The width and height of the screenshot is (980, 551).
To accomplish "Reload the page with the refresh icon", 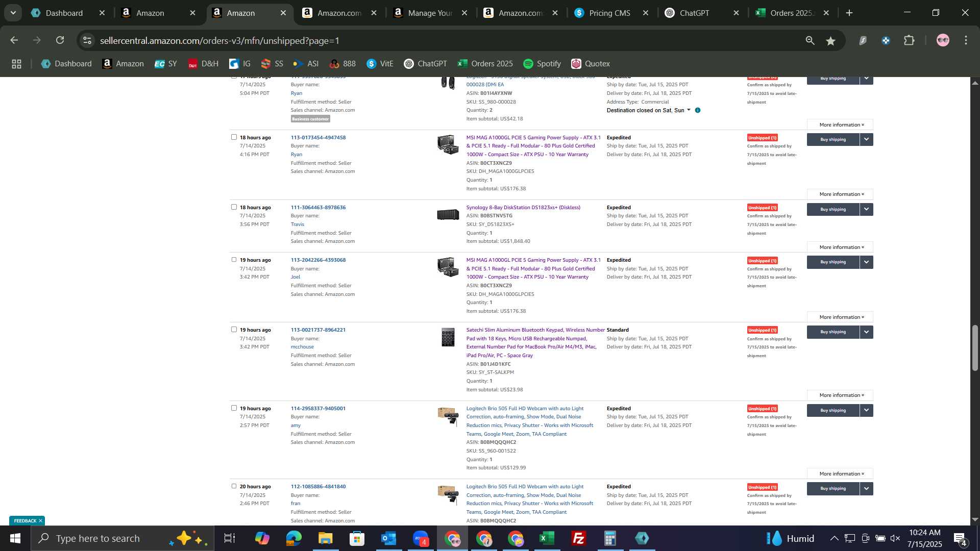I will 60,40.
